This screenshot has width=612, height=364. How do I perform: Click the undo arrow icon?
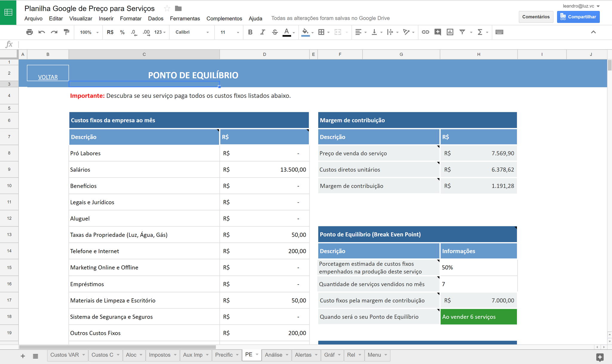pos(42,32)
